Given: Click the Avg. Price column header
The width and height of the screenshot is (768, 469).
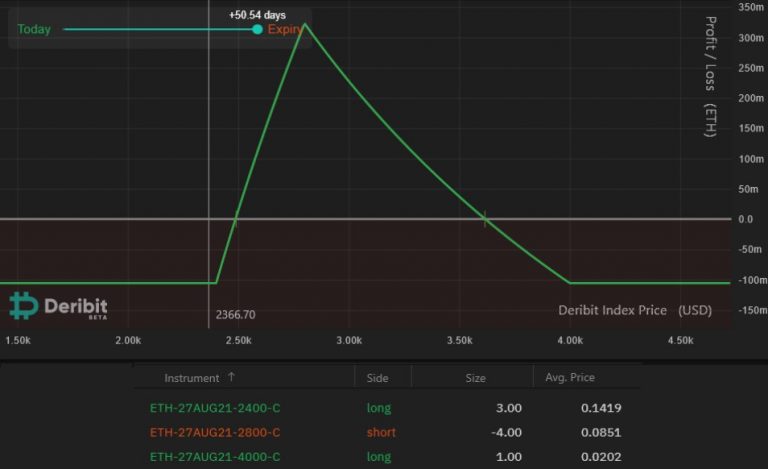Looking at the screenshot, I should click(x=570, y=377).
